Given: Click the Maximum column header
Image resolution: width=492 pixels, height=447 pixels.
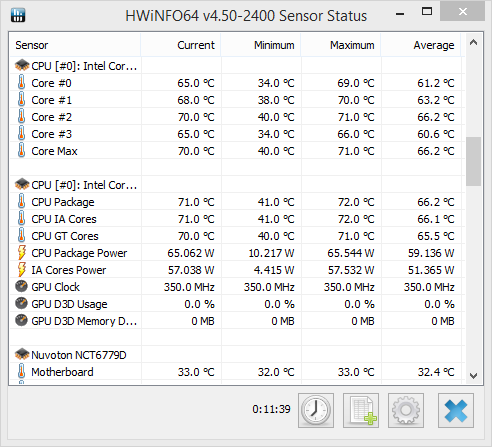Looking at the screenshot, I should 341,45.
